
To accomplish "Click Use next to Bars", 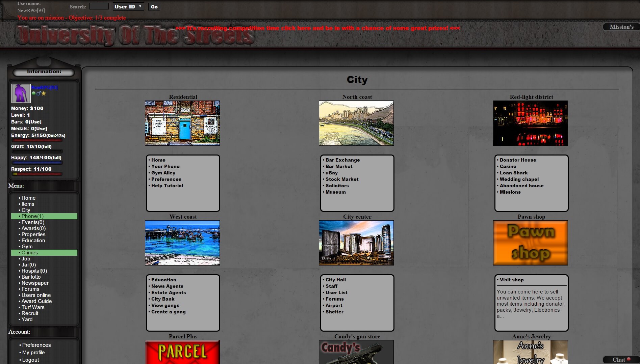I will tap(35, 122).
